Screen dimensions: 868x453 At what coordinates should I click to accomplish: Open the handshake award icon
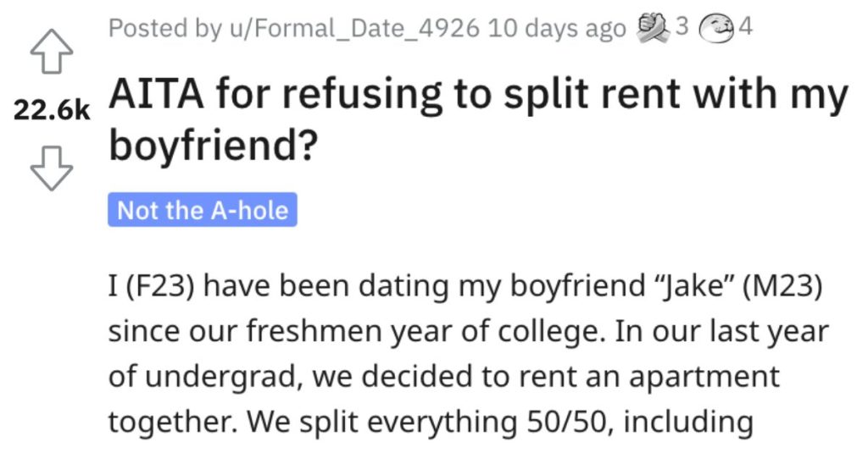pos(654,27)
